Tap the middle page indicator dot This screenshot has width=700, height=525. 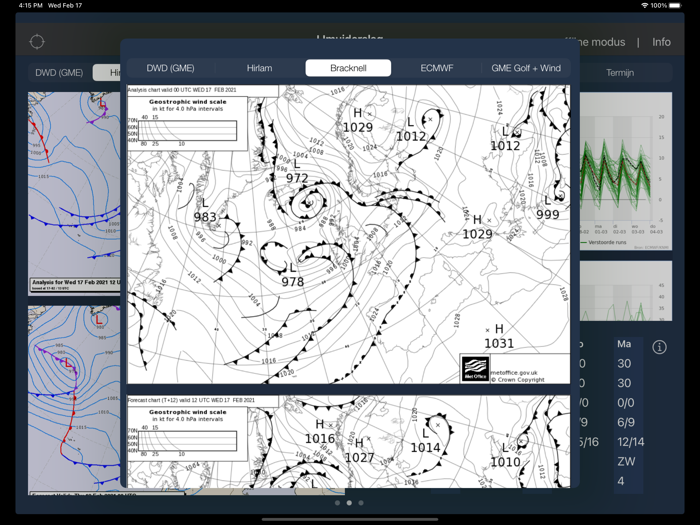tap(349, 503)
